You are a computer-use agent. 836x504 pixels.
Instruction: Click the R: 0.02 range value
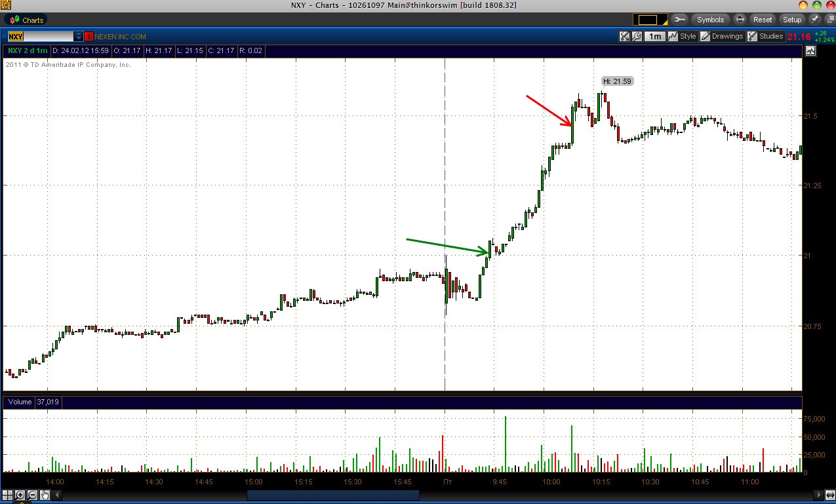click(x=251, y=50)
